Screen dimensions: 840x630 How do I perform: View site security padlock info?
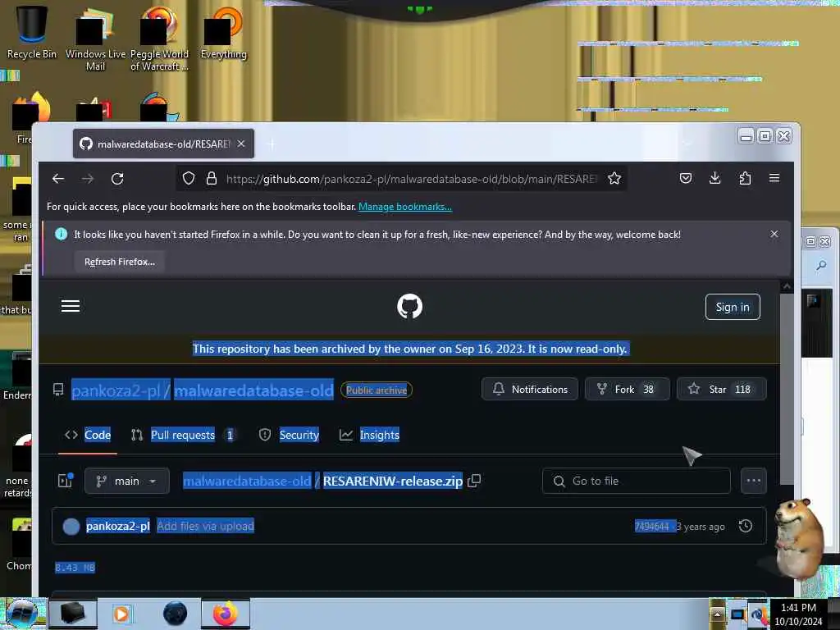tap(212, 178)
